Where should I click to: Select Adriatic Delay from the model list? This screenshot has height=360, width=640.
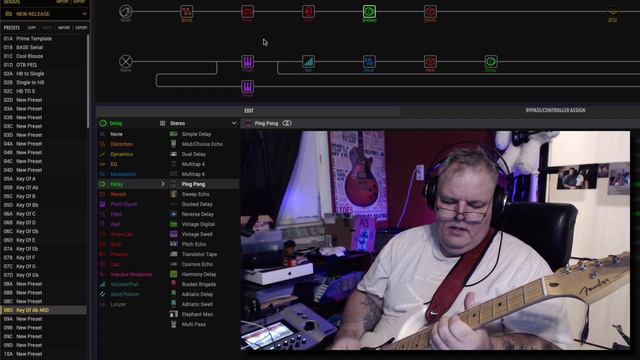tap(197, 294)
